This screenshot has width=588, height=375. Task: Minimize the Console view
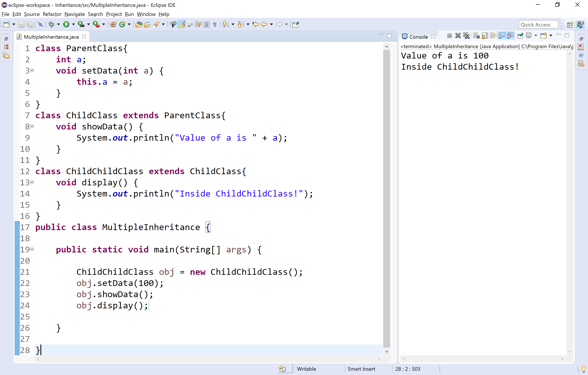pyautogui.click(x=559, y=35)
